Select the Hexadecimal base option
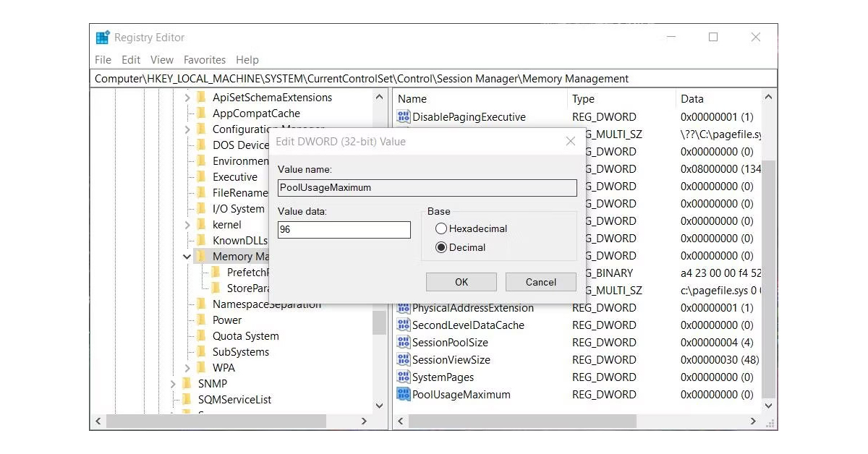Viewport: 868px width, 454px height. point(442,228)
